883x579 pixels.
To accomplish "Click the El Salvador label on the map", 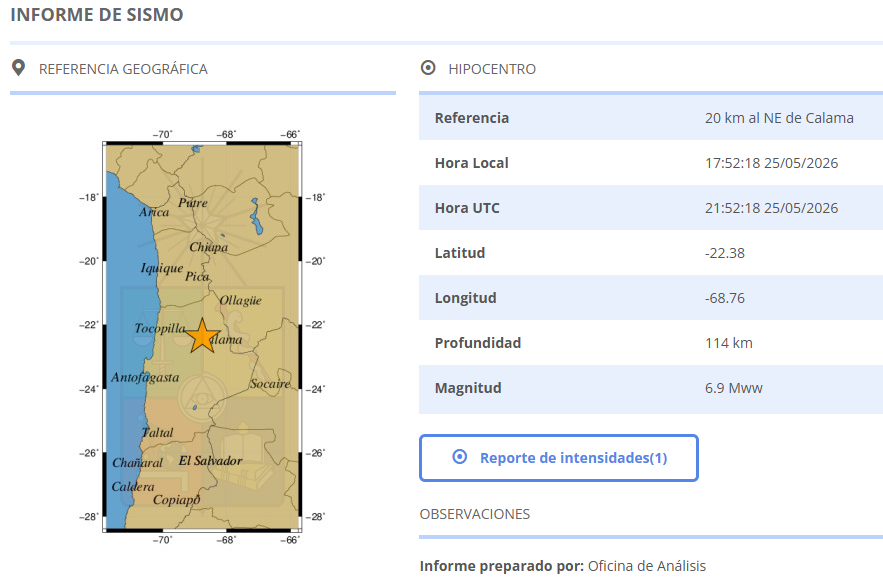I will [x=210, y=461].
